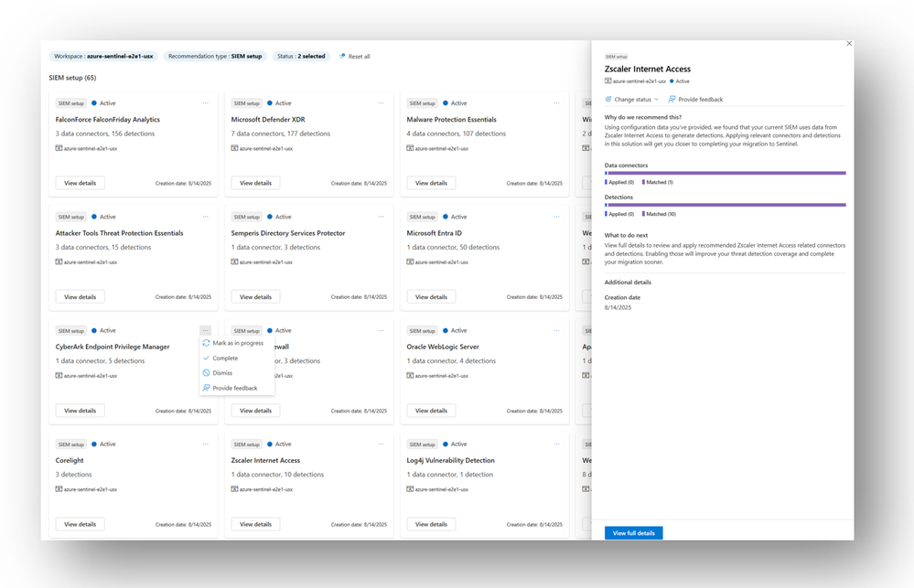The width and height of the screenshot is (914, 588).
Task: Click the Reset all filter icon
Action: 342,57
